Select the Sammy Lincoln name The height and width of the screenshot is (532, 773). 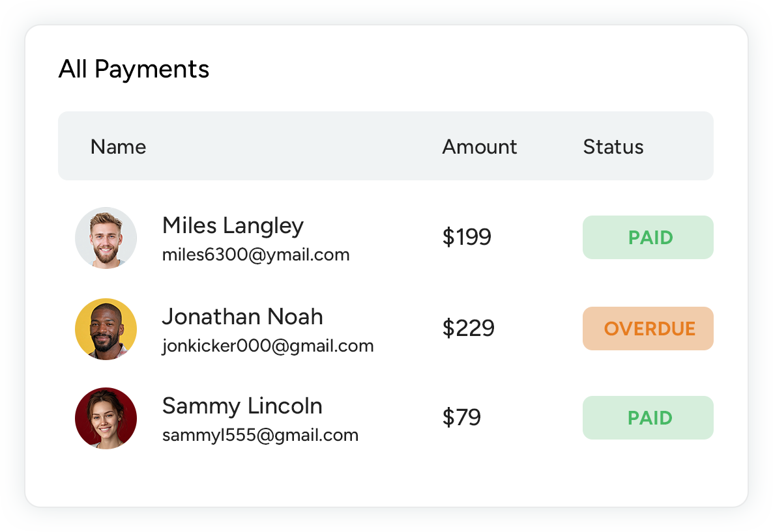click(x=242, y=406)
